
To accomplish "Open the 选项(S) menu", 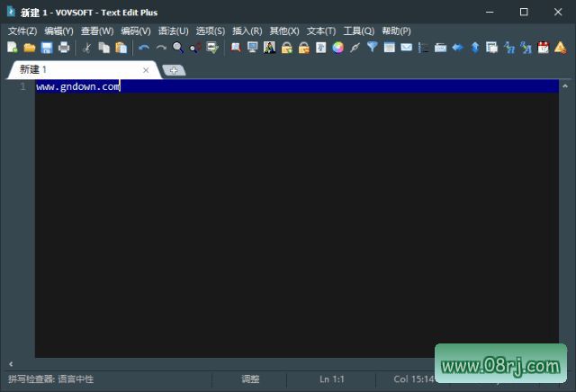I will (210, 31).
